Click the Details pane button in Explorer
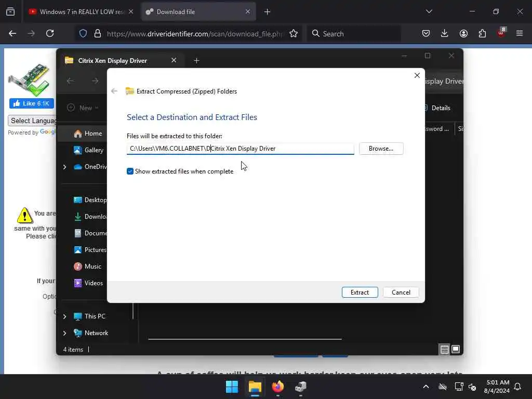This screenshot has height=399, width=532. (x=437, y=108)
